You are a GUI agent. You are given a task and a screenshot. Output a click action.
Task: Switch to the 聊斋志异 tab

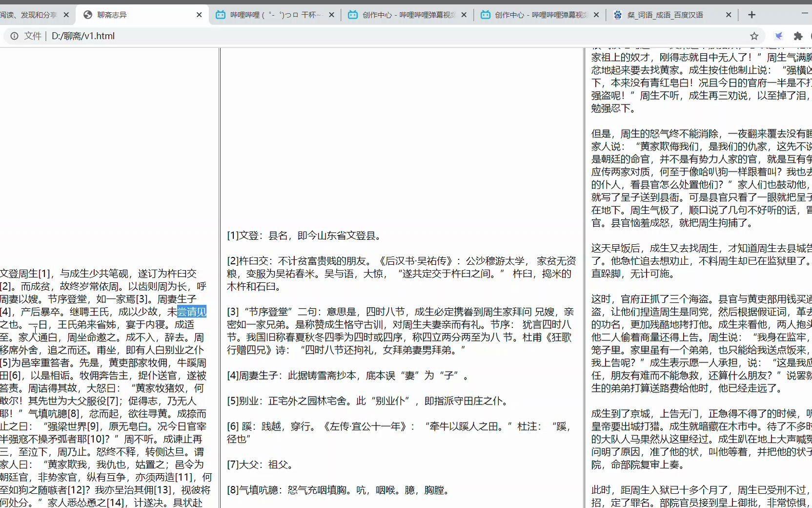point(142,15)
